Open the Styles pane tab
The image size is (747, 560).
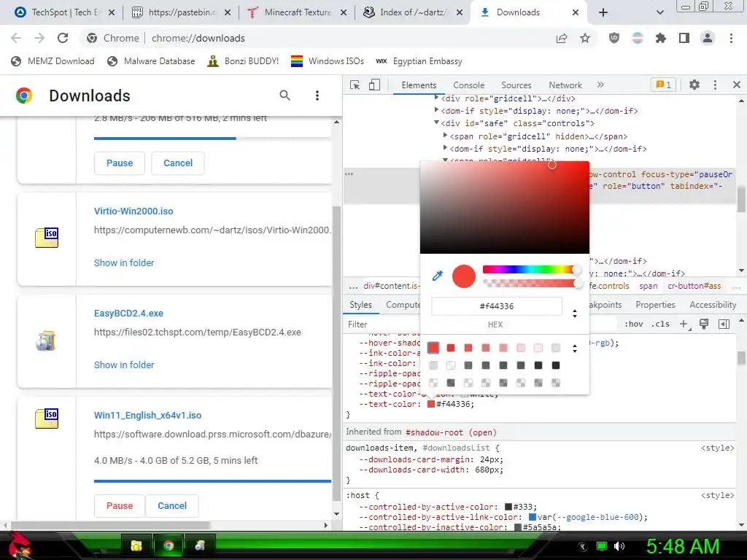click(360, 305)
